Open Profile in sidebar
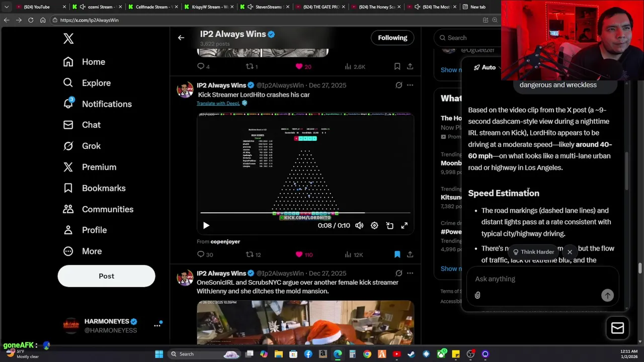This screenshot has width=644, height=362. [85, 230]
